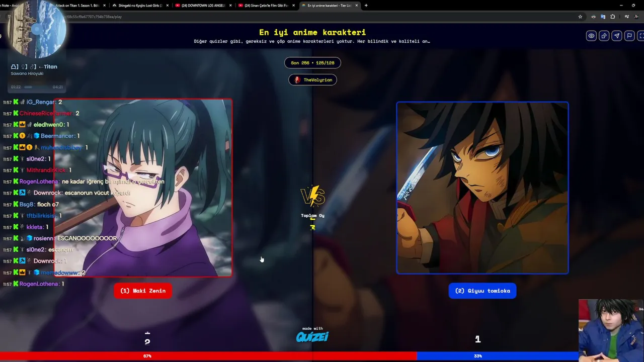This screenshot has height=362, width=644.
Task: Click chat message from ChineseRiceFarmer
Action: pos(41,113)
